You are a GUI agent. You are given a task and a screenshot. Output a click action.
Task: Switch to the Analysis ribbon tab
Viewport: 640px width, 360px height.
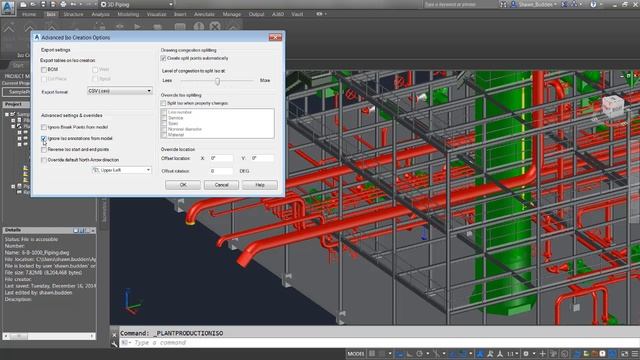point(100,14)
